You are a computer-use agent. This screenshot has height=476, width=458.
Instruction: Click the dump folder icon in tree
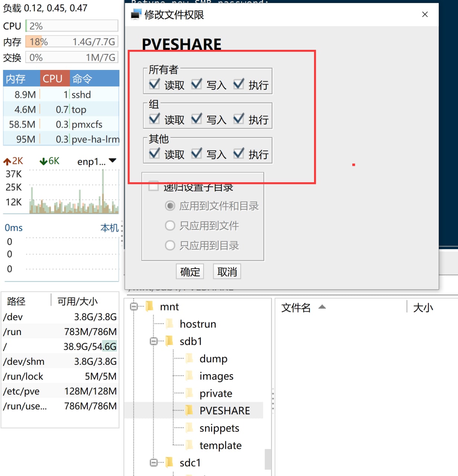(x=189, y=358)
